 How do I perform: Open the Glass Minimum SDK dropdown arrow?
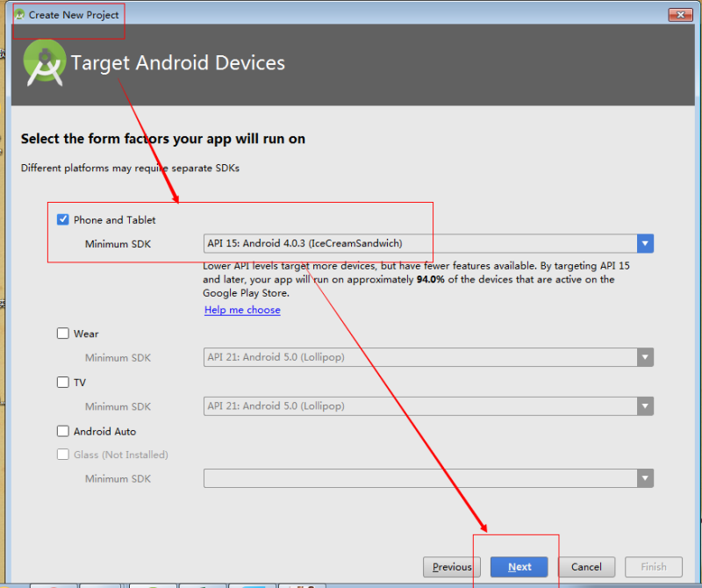(645, 478)
